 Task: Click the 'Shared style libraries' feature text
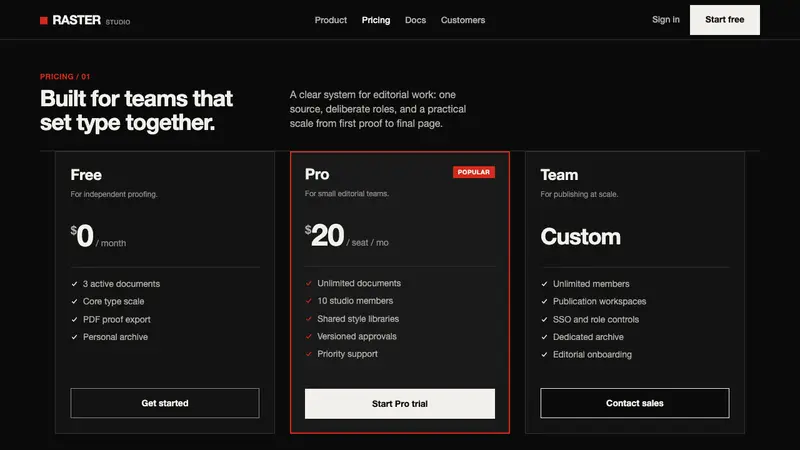pos(358,319)
